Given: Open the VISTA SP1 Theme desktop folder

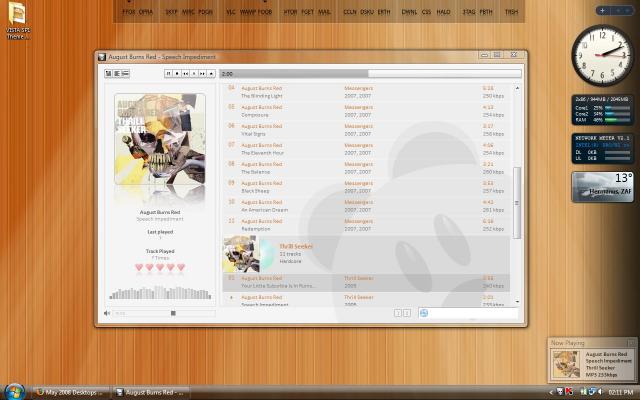Looking at the screenshot, I should (18, 20).
